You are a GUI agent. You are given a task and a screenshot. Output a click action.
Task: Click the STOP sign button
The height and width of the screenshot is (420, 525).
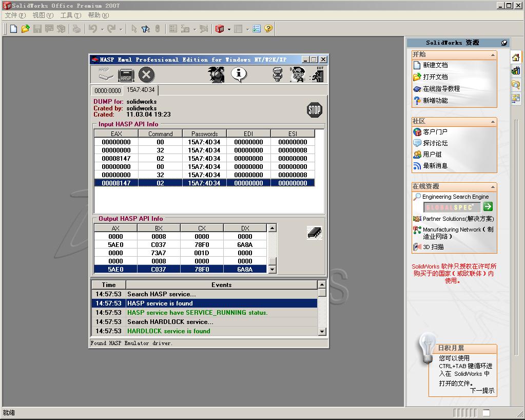315,110
